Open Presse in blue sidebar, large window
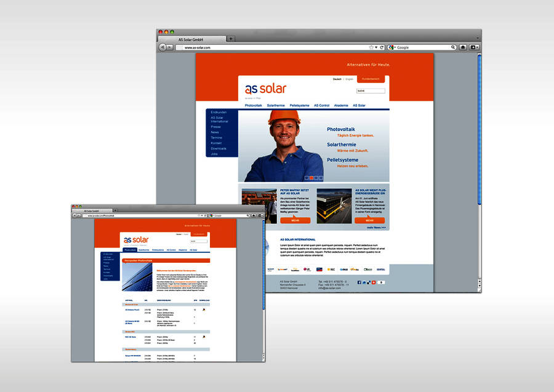 [x=215, y=127]
